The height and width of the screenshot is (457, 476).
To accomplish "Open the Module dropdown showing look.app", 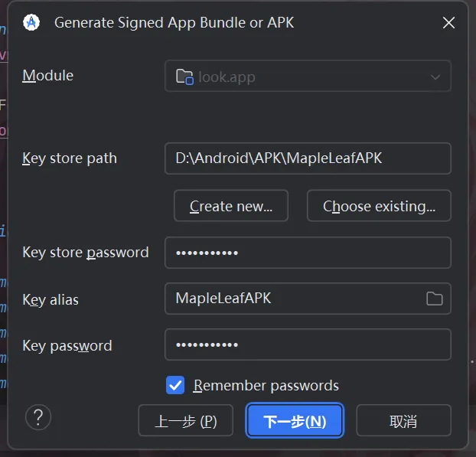I will pyautogui.click(x=306, y=77).
